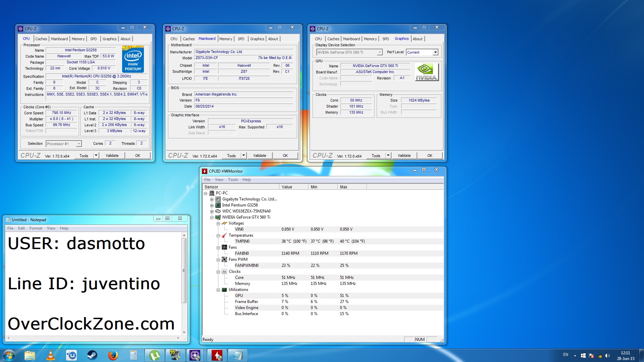644x362 pixels.
Task: Click the volume speaker tray icon
Action: (x=607, y=356)
